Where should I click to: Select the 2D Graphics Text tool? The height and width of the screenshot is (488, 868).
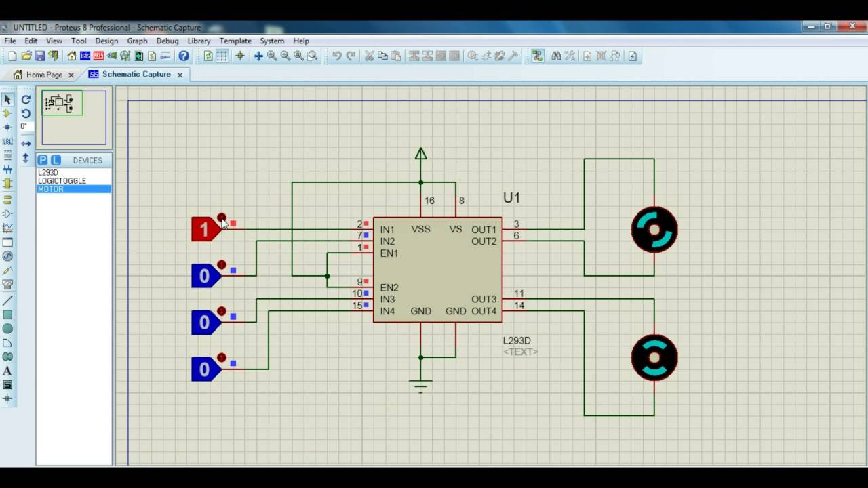pos(7,371)
